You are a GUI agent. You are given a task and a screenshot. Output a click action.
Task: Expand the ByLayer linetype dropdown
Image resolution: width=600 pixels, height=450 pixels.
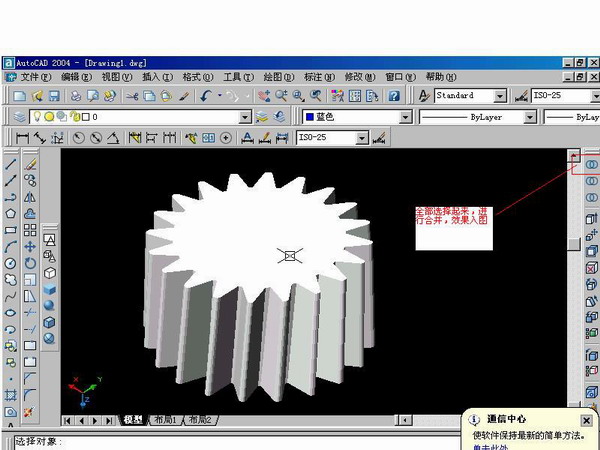tap(530, 117)
